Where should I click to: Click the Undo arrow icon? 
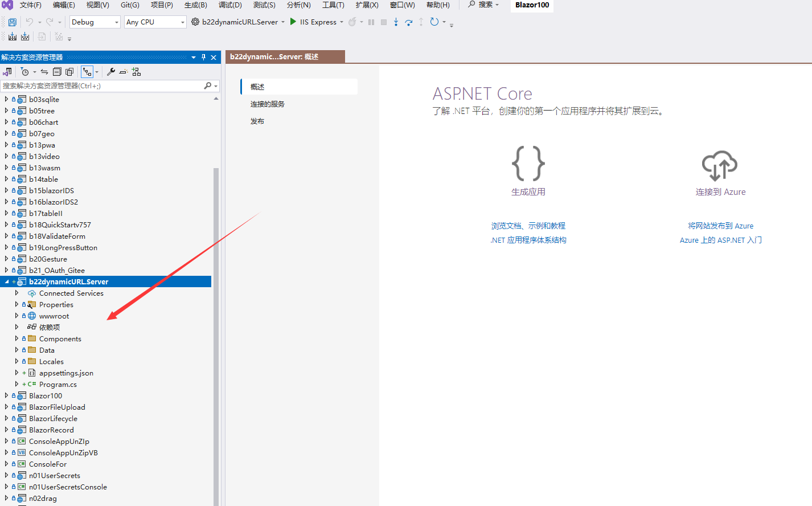pos(30,22)
